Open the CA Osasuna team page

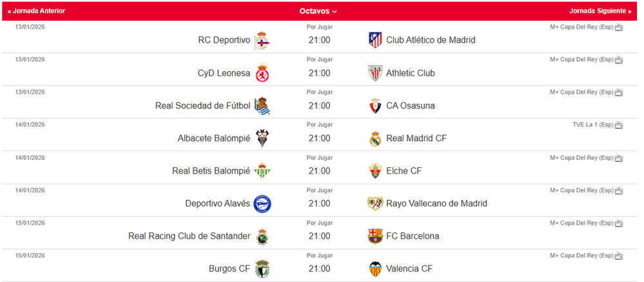[410, 106]
